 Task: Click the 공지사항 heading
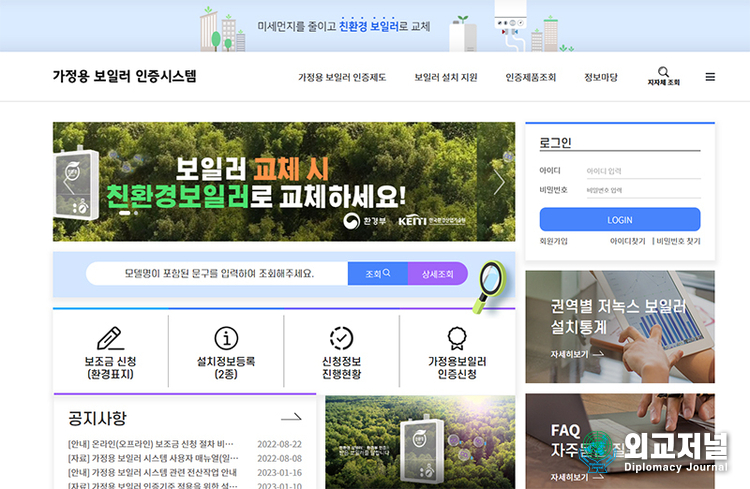[x=98, y=418]
